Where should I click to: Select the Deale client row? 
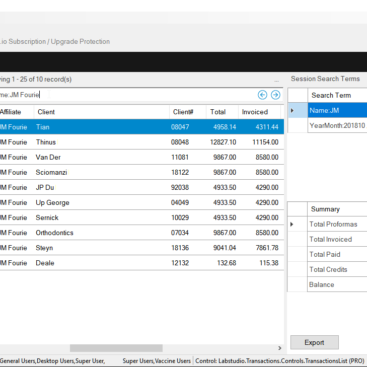142,263
